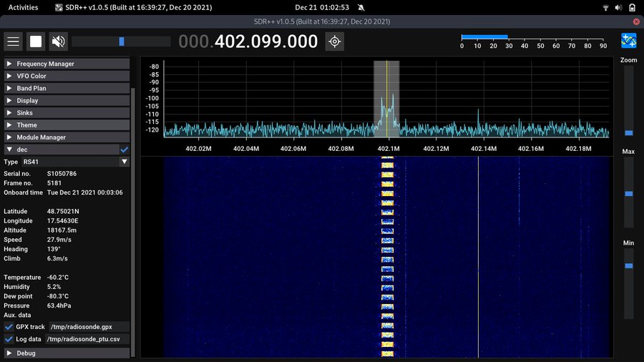644x362 pixels.
Task: Open Wi-Fi status icon
Action: (605, 7)
